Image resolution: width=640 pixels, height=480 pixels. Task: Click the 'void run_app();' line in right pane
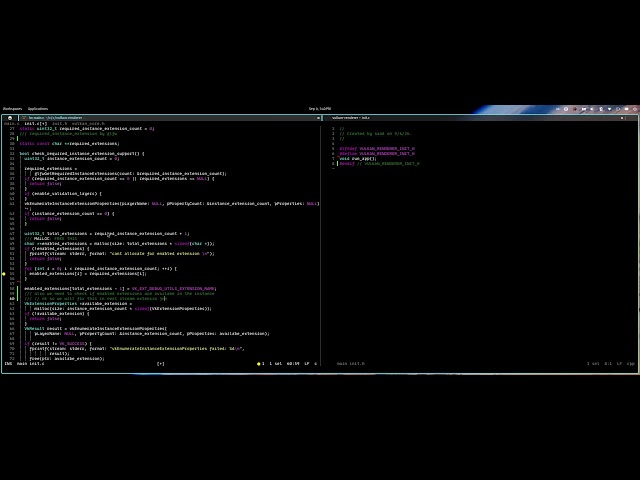tap(358, 159)
